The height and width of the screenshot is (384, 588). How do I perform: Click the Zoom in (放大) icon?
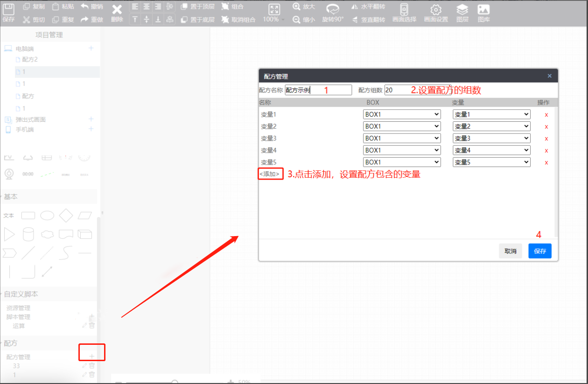[297, 7]
